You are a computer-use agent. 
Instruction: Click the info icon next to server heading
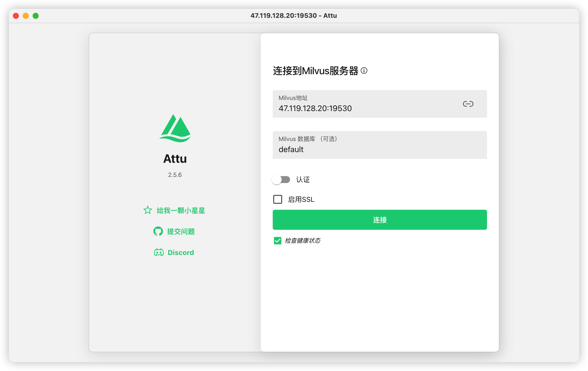[x=364, y=71]
